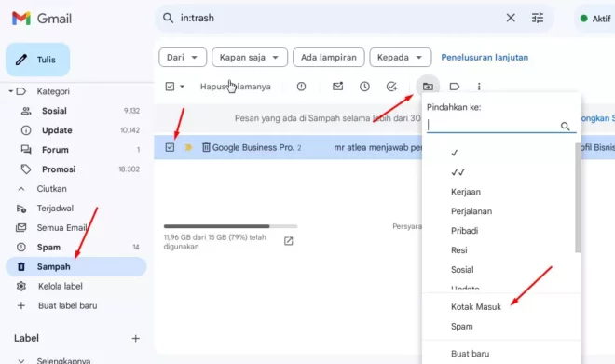This screenshot has width=615, height=364.
Task: Open the three-dot more options menu
Action: point(479,87)
